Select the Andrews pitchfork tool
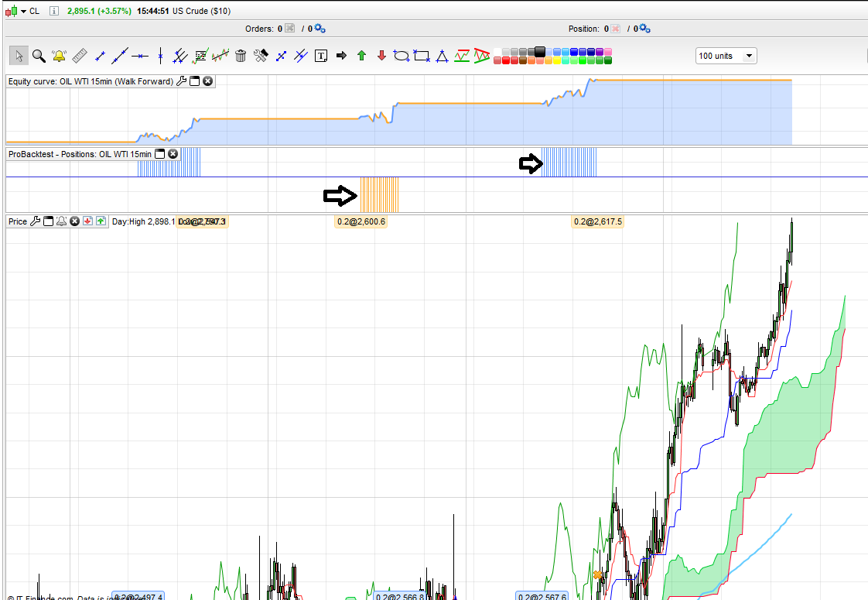 (301, 56)
